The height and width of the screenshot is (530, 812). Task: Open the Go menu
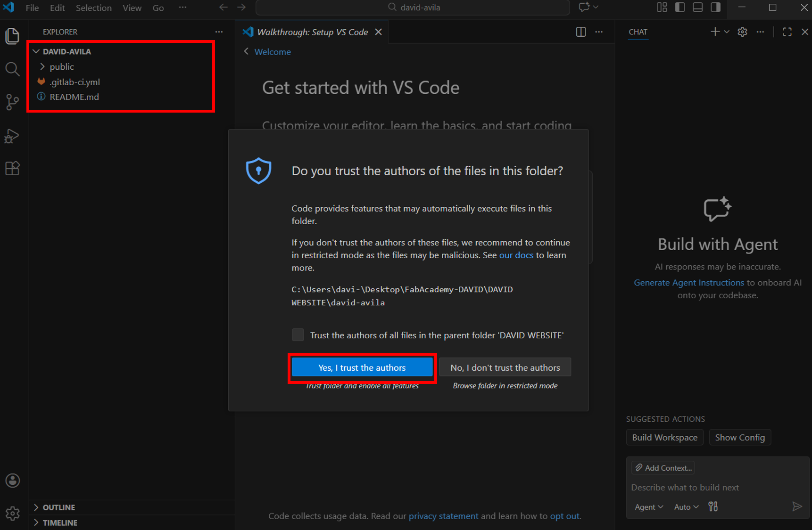click(158, 8)
